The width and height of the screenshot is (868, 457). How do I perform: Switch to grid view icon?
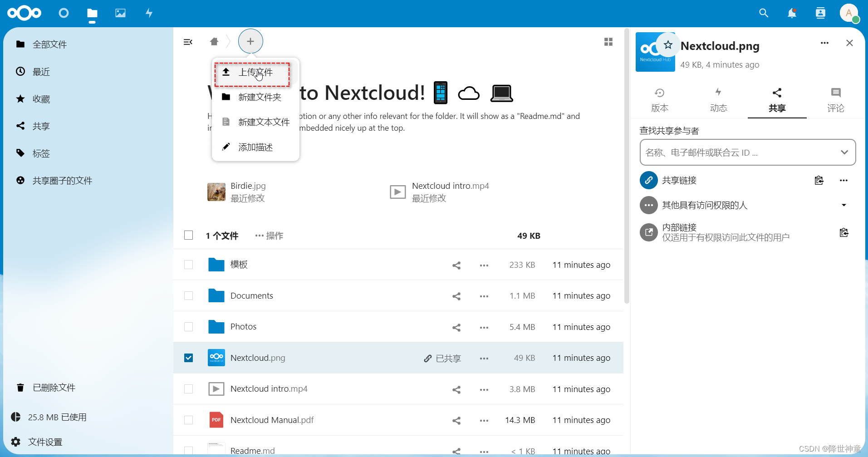(608, 42)
